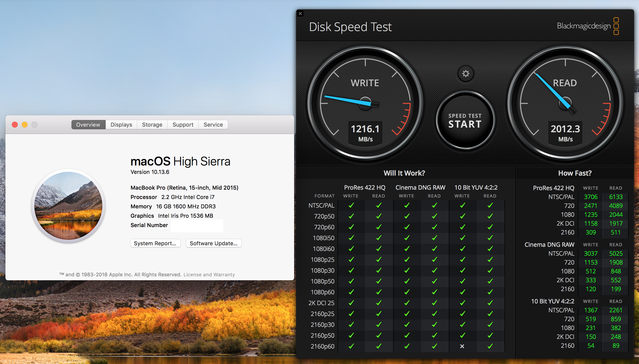Click the Serial Number blank field
Screen dimensions: 639x364
197,226
